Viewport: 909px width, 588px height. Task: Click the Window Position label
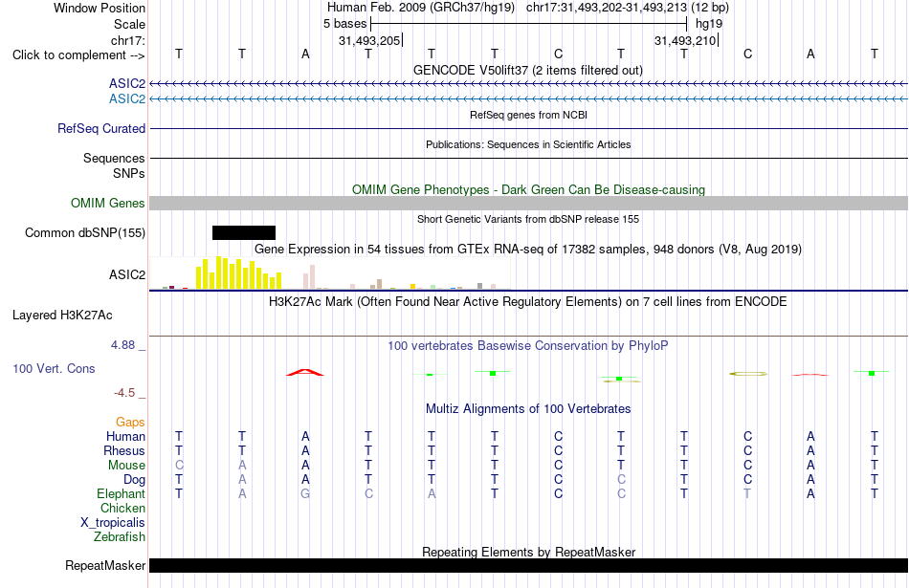click(x=100, y=8)
